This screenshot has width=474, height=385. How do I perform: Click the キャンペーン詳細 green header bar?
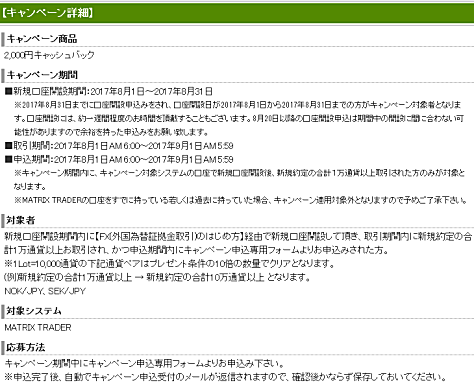[237, 13]
